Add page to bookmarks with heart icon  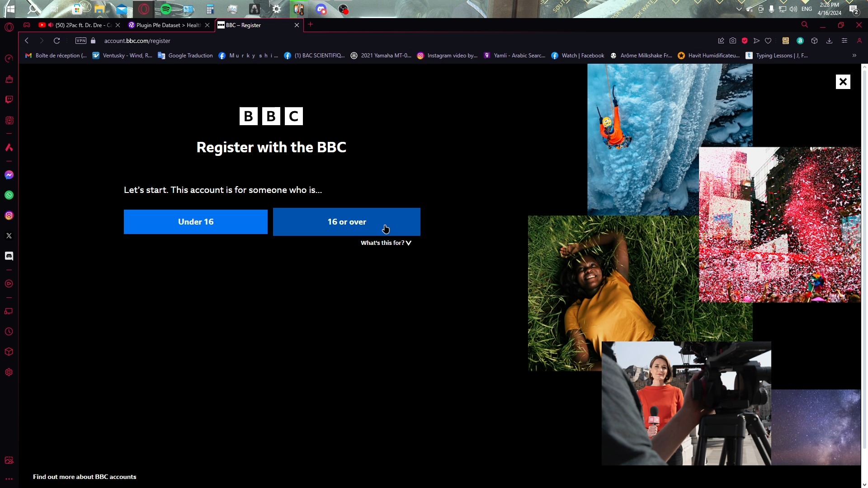click(768, 41)
